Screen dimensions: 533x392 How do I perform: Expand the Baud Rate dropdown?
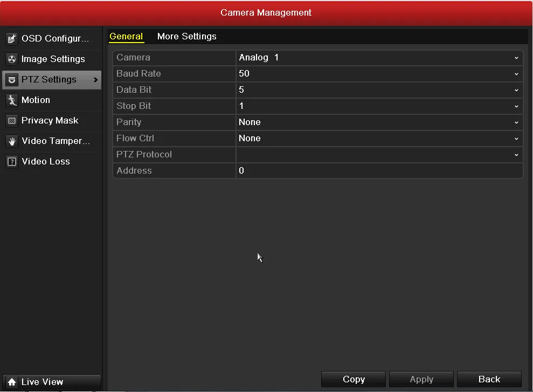[379, 74]
